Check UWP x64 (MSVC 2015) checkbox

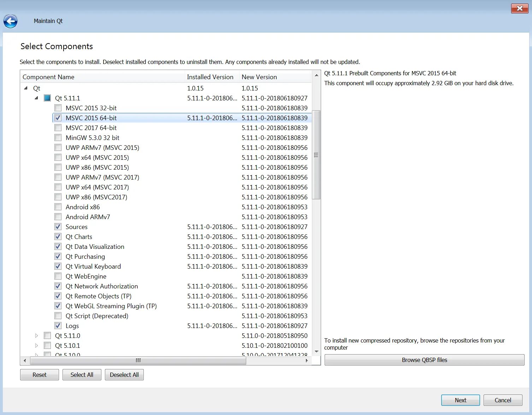point(58,157)
